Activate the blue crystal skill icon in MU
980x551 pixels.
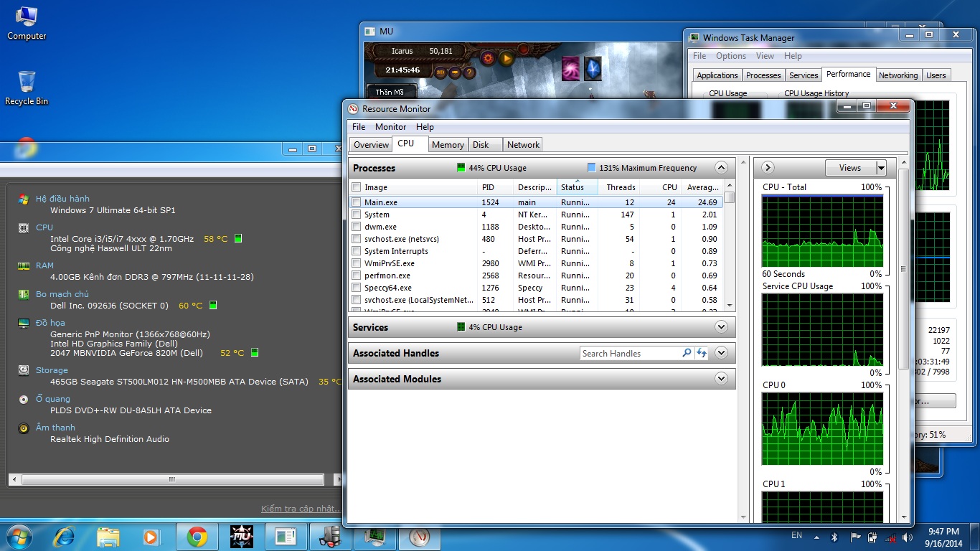coord(593,68)
